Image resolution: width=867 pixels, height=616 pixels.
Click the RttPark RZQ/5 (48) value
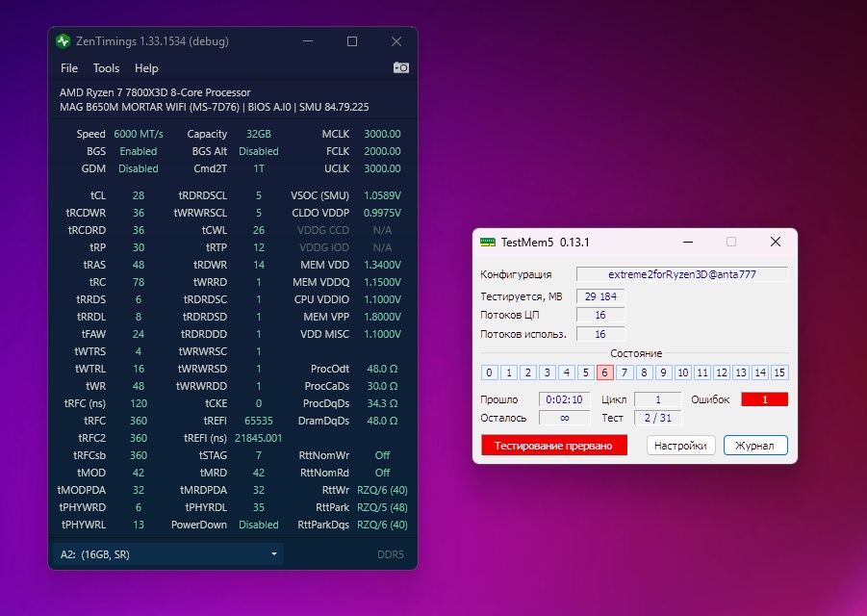pyautogui.click(x=382, y=507)
